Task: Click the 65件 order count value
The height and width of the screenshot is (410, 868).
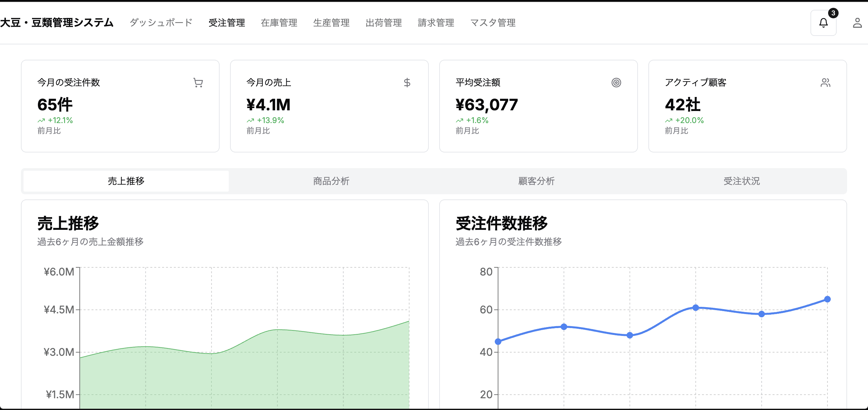Action: pos(55,104)
